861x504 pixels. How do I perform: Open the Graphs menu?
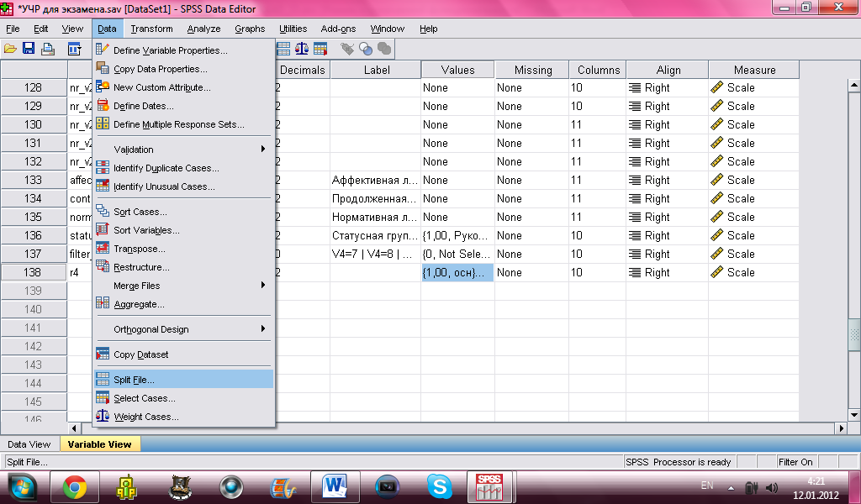[249, 29]
